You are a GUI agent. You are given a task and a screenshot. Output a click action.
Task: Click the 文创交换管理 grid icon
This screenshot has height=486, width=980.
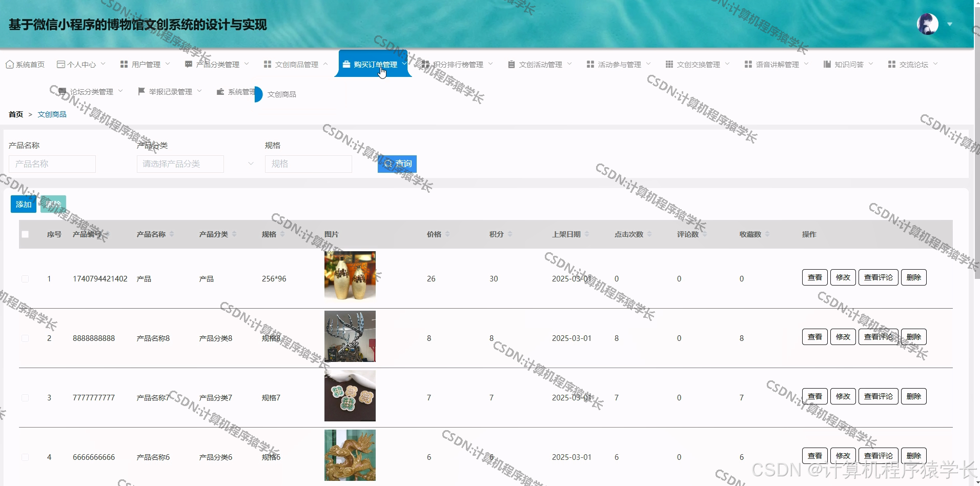pos(669,65)
